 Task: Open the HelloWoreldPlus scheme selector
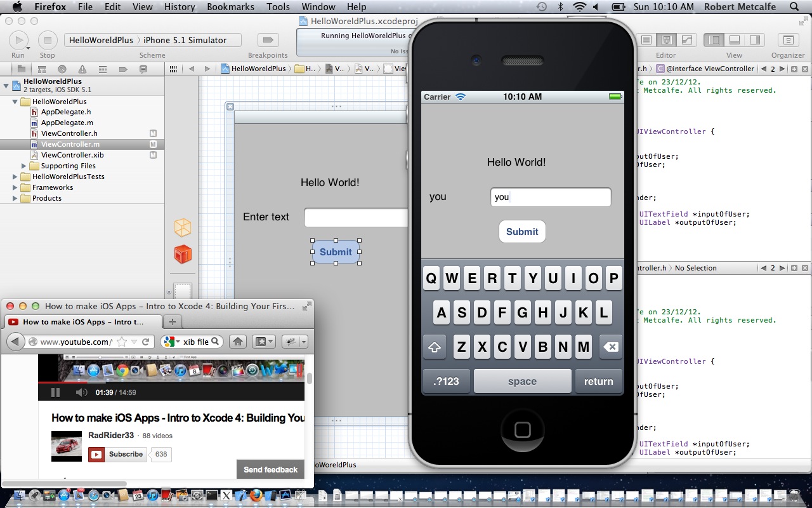[x=101, y=40]
